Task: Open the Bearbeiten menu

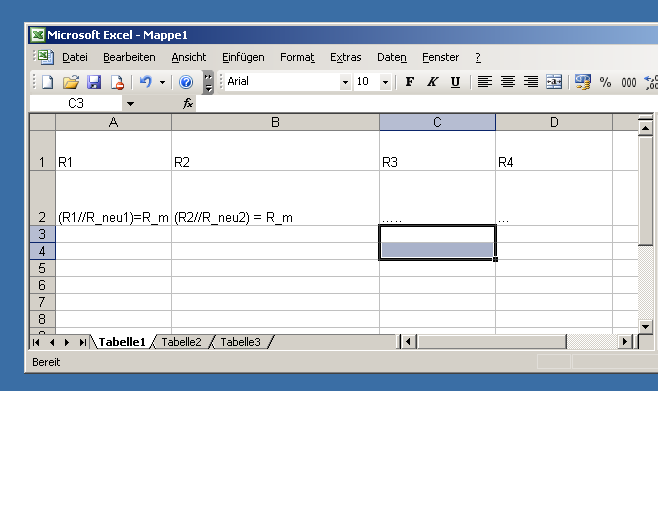Action: click(129, 57)
